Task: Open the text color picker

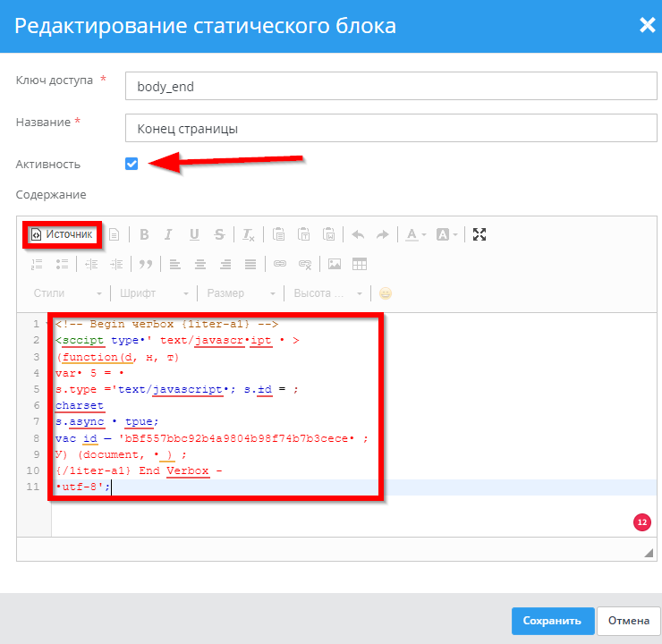Action: [415, 234]
